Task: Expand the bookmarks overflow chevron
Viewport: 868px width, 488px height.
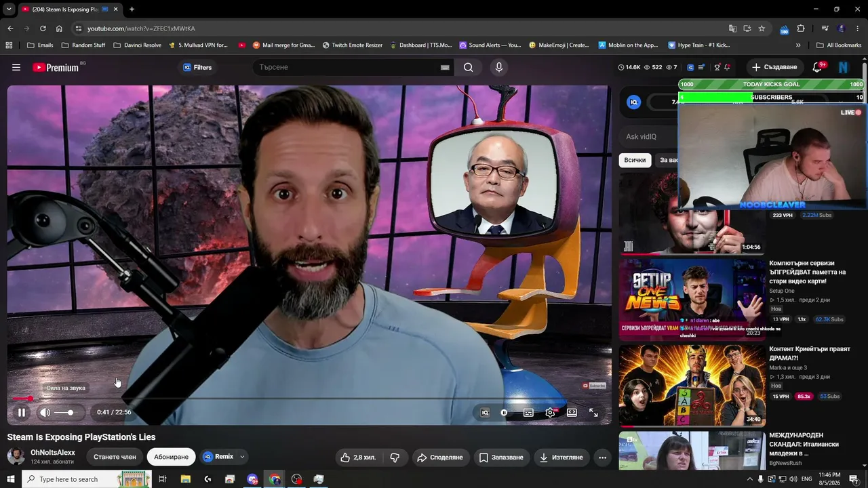Action: 798,45
